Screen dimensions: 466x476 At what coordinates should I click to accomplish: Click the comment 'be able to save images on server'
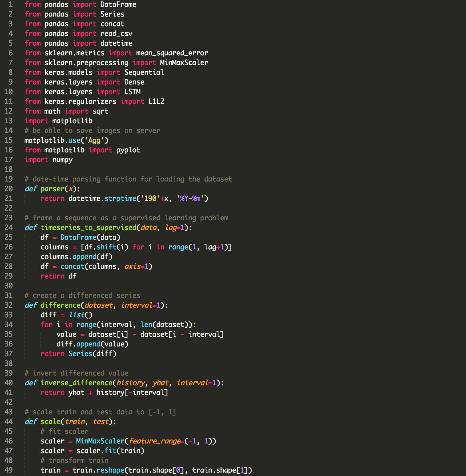click(96, 131)
